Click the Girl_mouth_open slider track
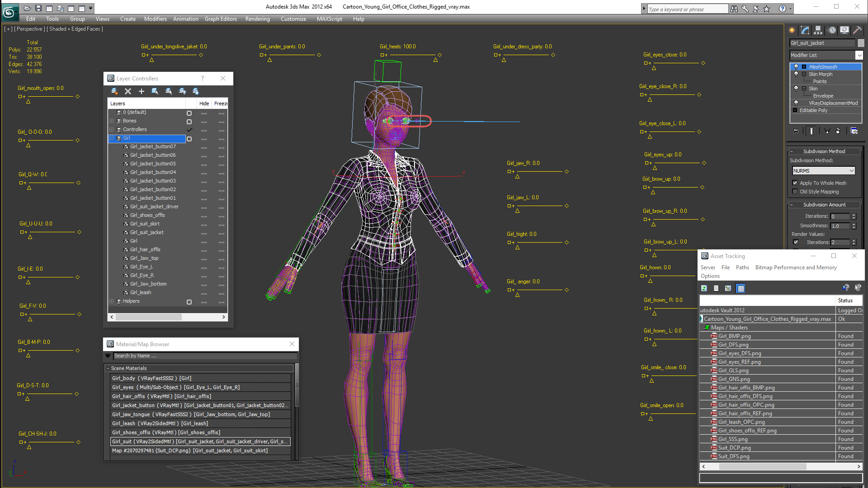The width and height of the screenshot is (868, 488). click(50, 96)
